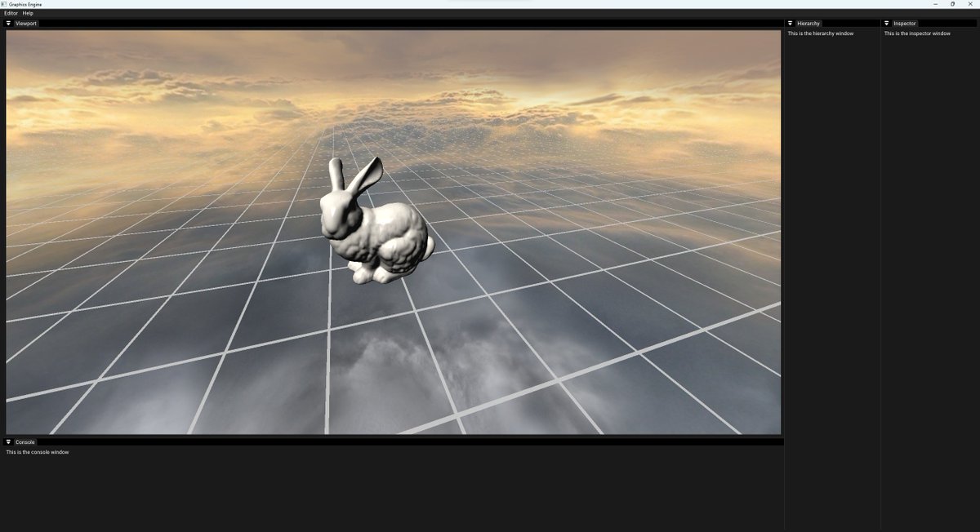Minimize the Graphics Engine window
The height and width of the screenshot is (532, 980).
click(935, 4)
